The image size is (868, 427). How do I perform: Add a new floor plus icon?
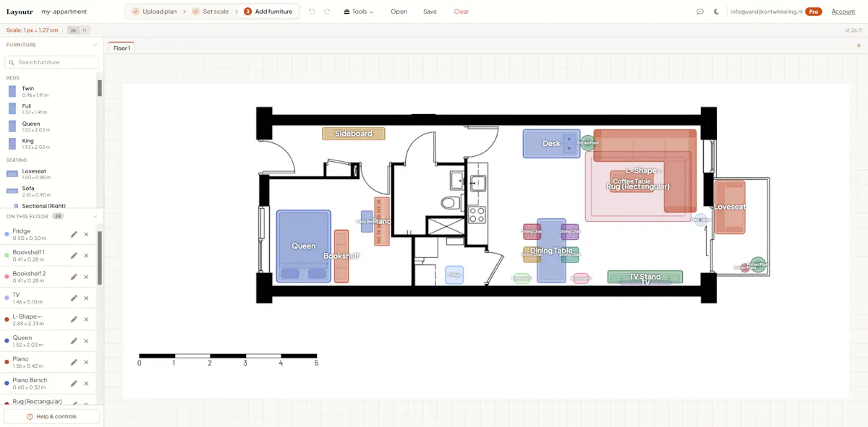pyautogui.click(x=859, y=46)
